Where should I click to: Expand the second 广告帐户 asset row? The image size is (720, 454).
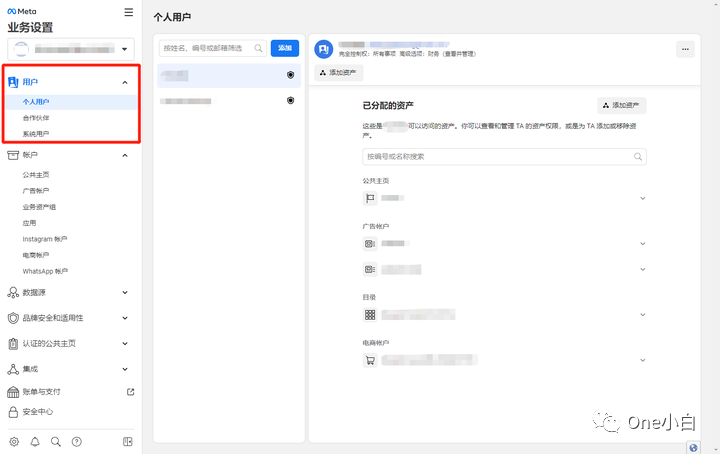[642, 269]
